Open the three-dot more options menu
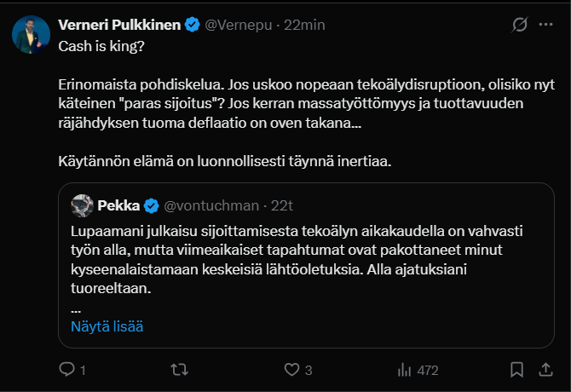 546,25
